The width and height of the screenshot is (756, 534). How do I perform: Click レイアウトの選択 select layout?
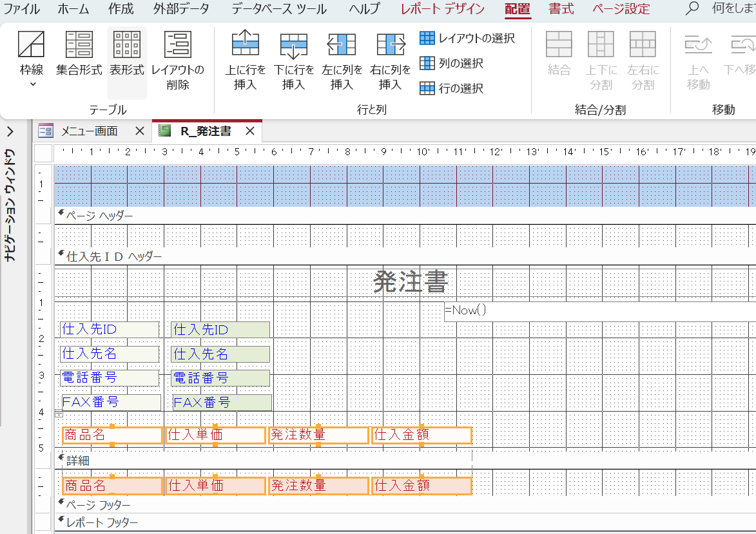[x=467, y=38]
